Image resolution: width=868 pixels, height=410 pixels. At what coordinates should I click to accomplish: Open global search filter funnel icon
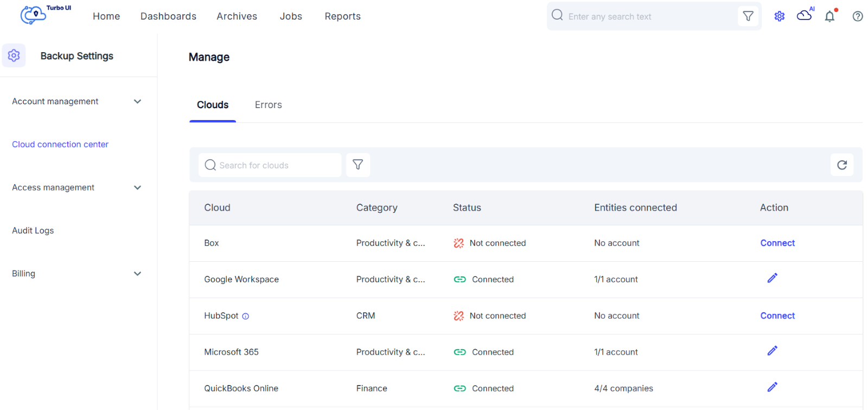748,16
